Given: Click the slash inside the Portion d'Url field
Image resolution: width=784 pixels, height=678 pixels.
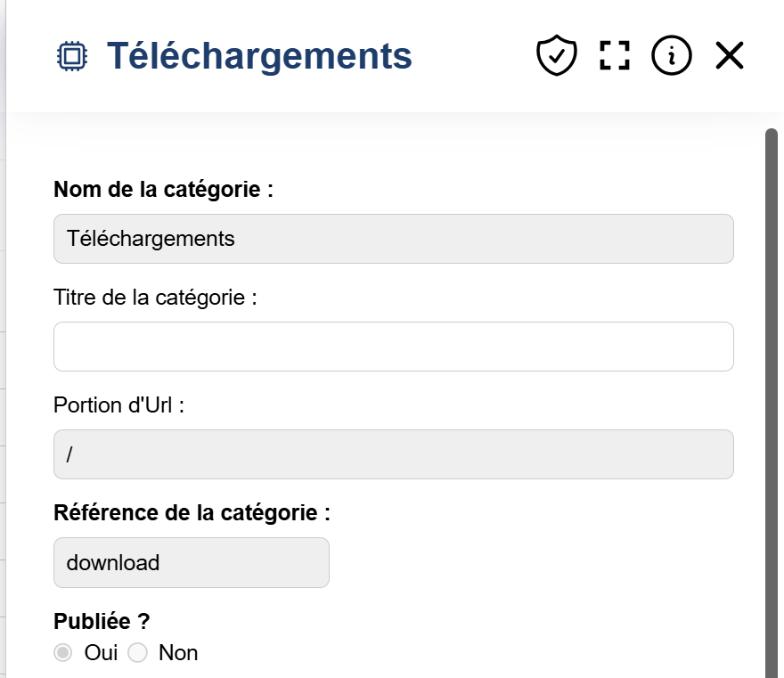Looking at the screenshot, I should pos(69,454).
